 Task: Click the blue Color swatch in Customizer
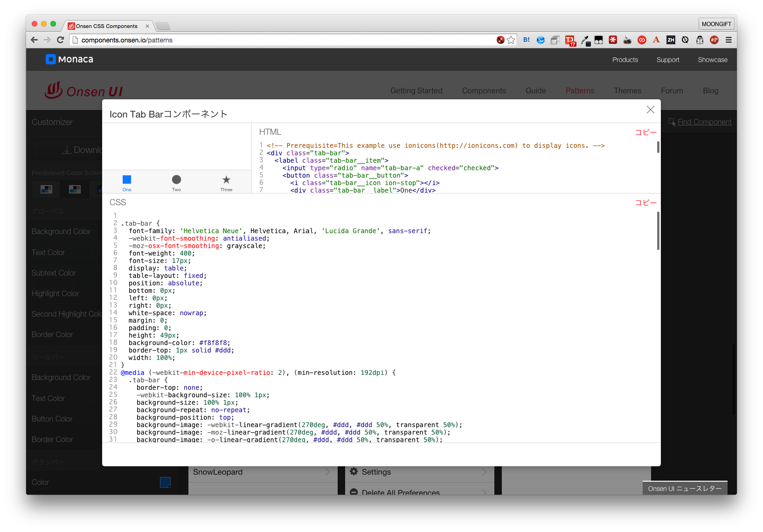pos(165,482)
